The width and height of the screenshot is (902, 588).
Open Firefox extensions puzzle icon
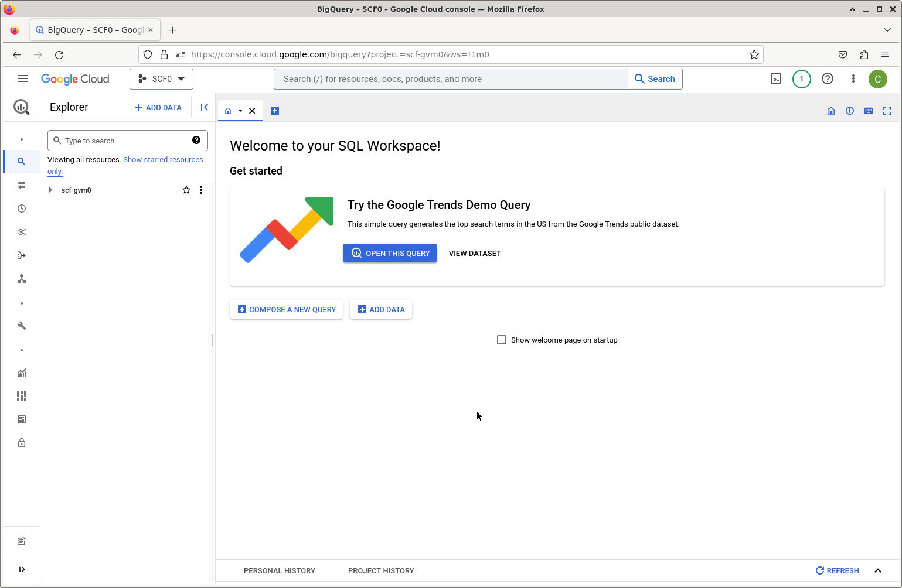(x=864, y=54)
